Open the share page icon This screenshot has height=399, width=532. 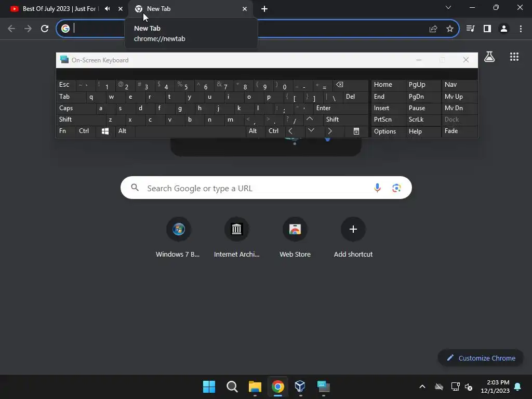(433, 29)
